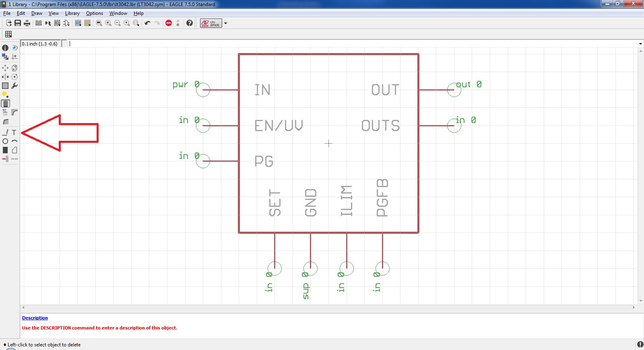The image size is (644, 350).
Task: Select the Show (eye) tool
Action: pyautogui.click(x=14, y=48)
